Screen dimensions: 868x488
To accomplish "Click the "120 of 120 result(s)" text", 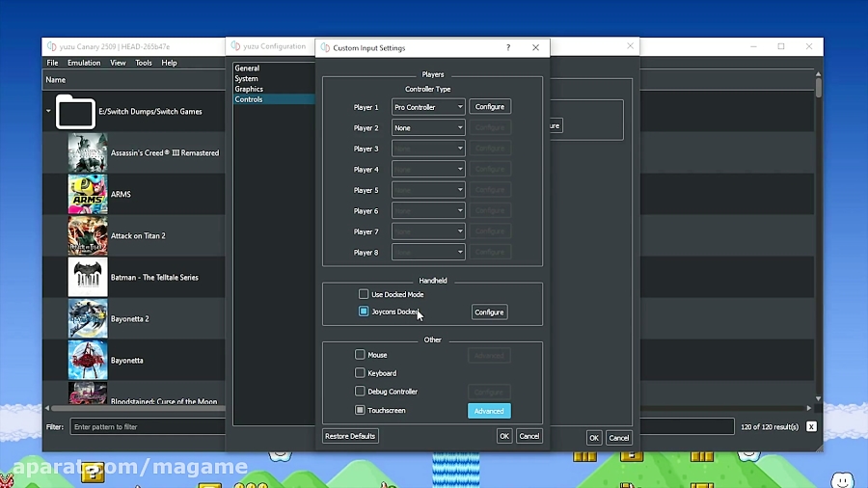I will pyautogui.click(x=770, y=426).
